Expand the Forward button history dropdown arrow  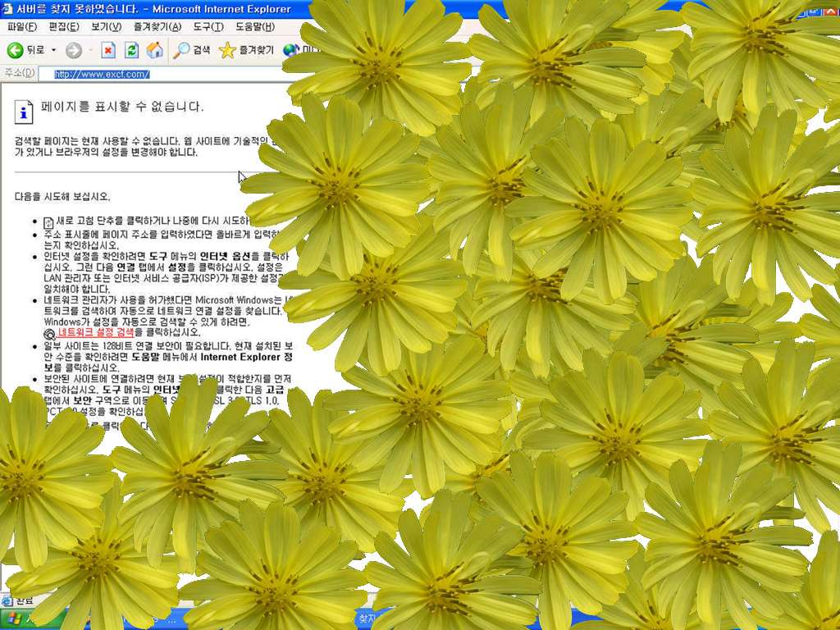89,51
